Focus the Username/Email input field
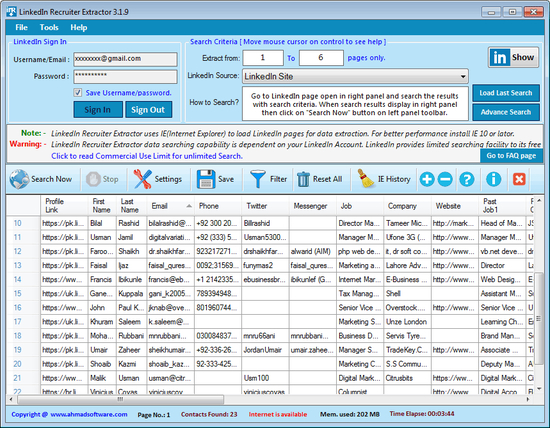This screenshot has width=550, height=428. pos(125,59)
